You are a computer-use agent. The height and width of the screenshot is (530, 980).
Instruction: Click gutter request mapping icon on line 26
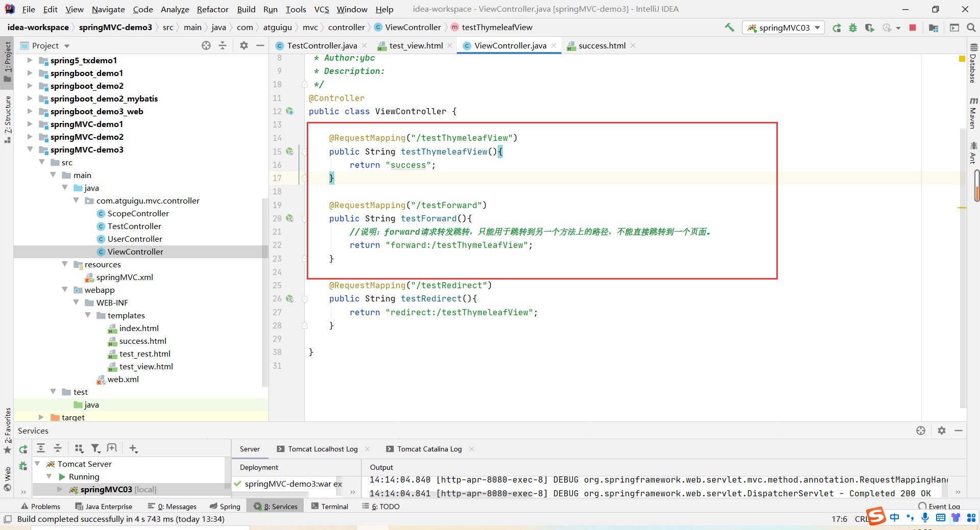pos(290,298)
